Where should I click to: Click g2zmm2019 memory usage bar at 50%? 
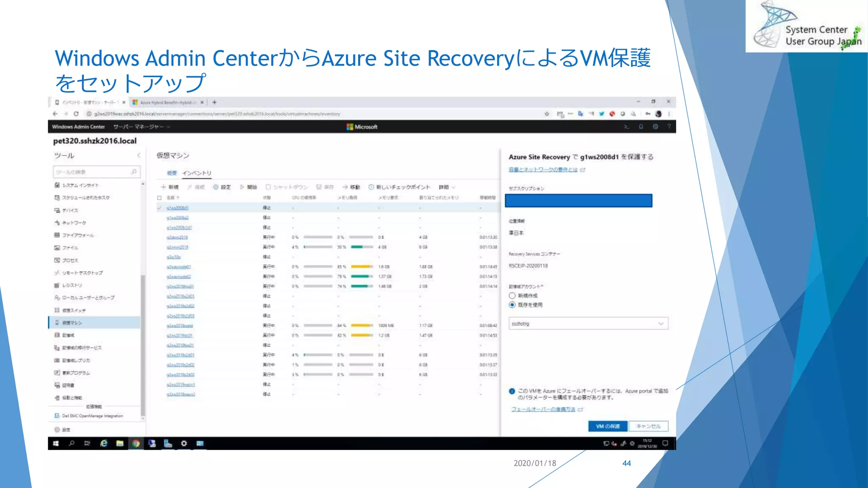click(362, 247)
